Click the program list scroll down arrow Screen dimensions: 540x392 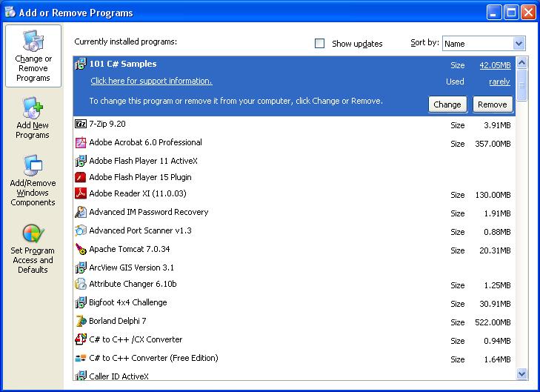pyautogui.click(x=521, y=374)
